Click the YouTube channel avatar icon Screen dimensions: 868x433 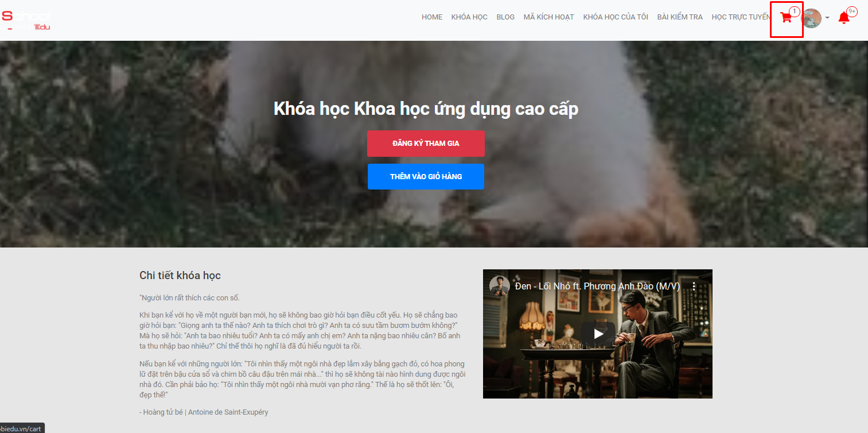pos(499,286)
